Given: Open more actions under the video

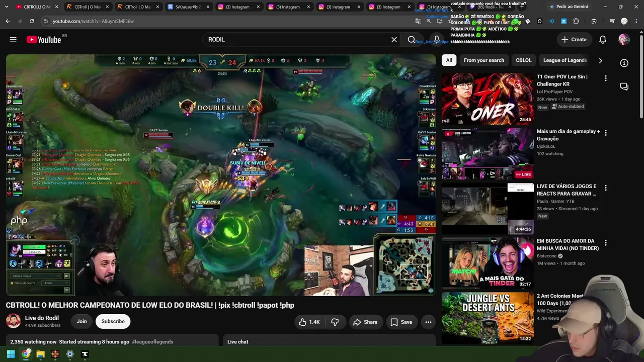Looking at the screenshot, I should (428, 322).
